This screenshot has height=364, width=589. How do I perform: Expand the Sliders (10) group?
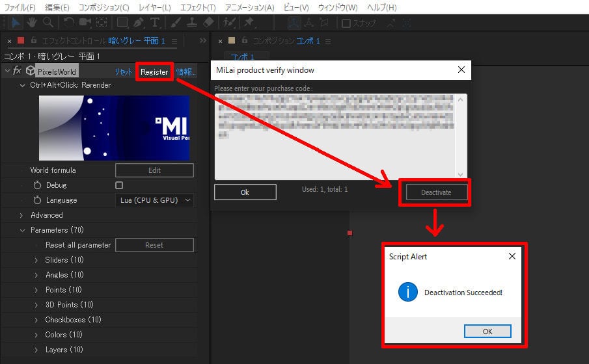(36, 260)
